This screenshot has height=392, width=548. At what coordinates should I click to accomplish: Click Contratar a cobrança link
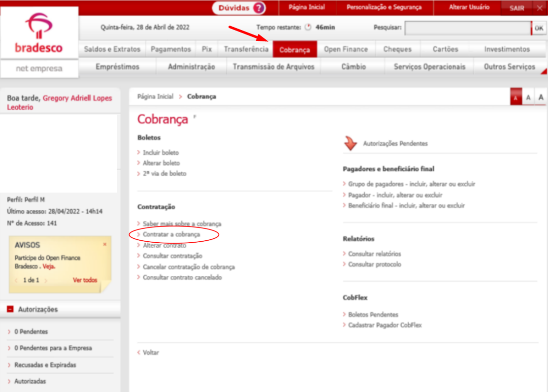[x=171, y=234]
